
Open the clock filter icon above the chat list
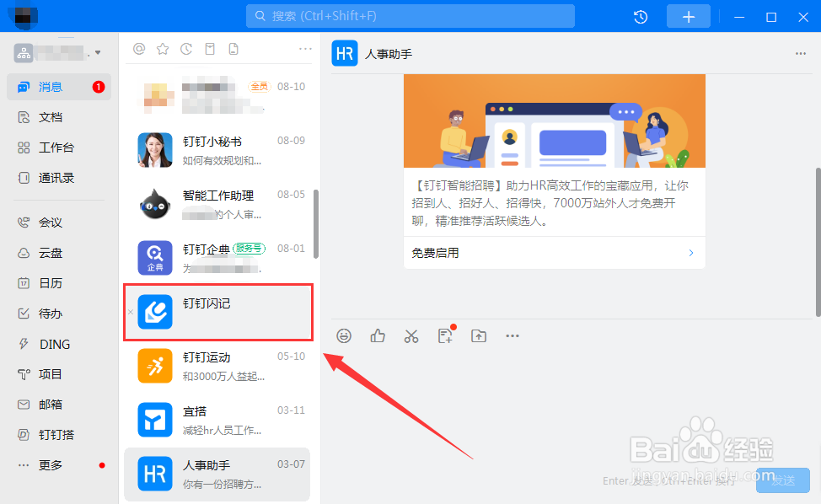[186, 49]
